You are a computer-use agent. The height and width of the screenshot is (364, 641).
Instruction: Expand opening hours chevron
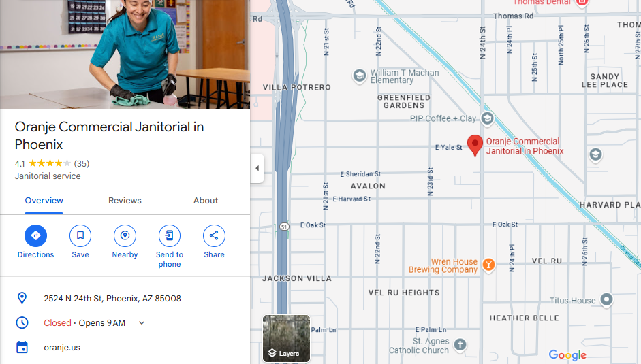tap(142, 322)
